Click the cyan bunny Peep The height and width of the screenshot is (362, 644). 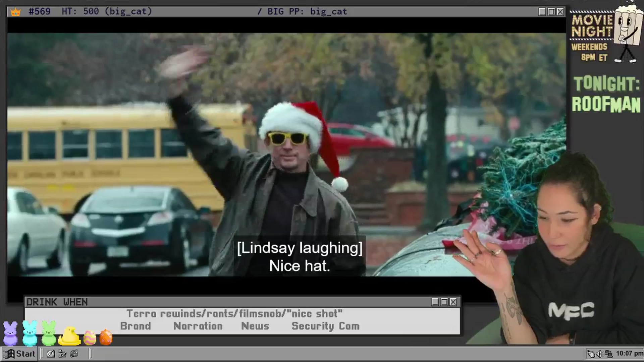30,333
